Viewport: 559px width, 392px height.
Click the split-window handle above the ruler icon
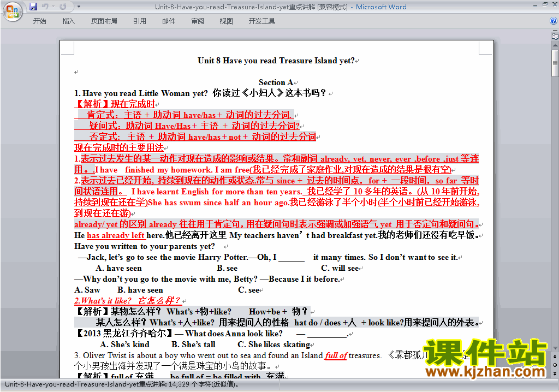(x=555, y=31)
